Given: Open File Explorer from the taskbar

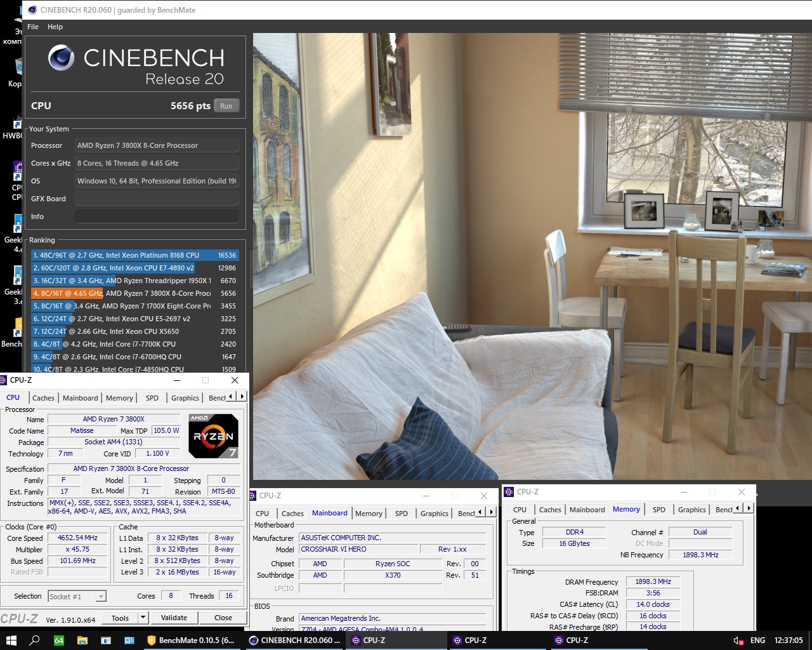Looking at the screenshot, I should click(x=82, y=640).
